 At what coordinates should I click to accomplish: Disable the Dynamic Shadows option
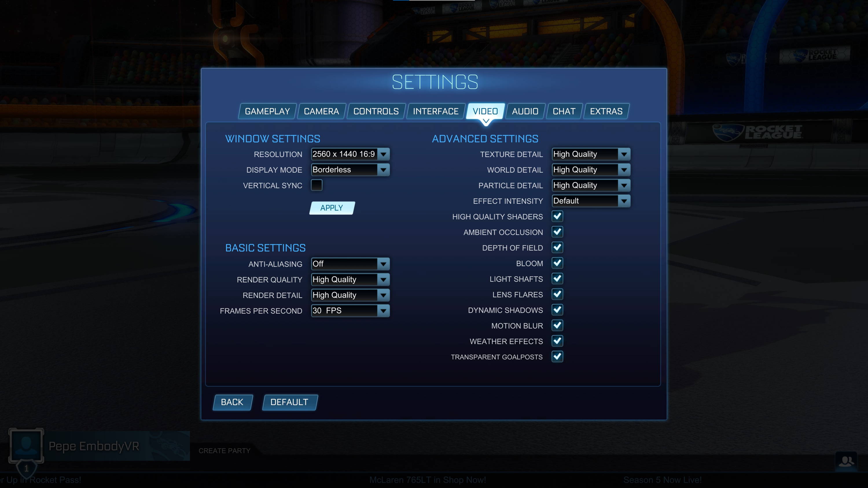coord(557,310)
